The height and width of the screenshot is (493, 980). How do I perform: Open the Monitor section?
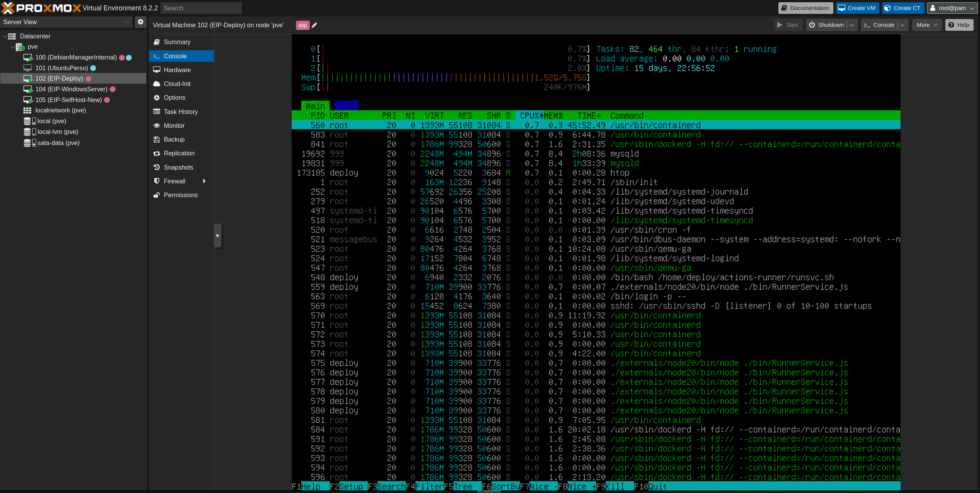click(x=181, y=125)
